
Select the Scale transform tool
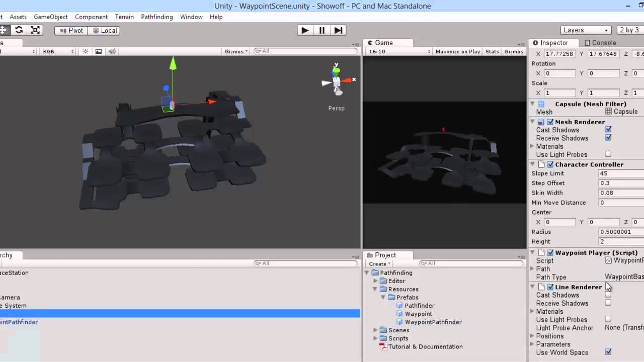[35, 30]
